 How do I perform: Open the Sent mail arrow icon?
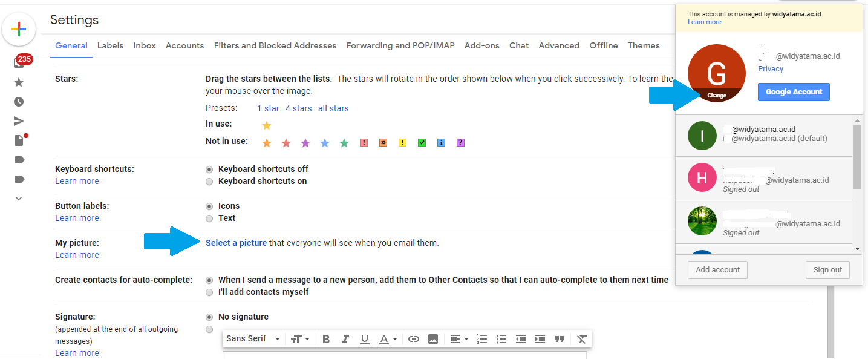point(19,121)
